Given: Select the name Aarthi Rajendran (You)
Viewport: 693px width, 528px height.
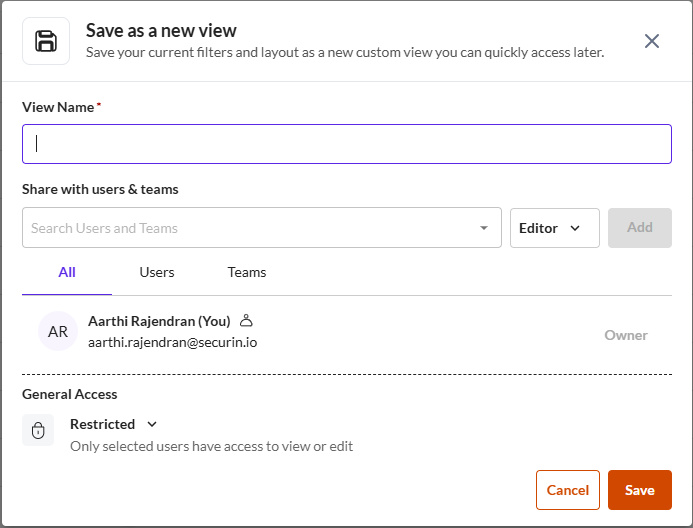Looking at the screenshot, I should pos(159,321).
